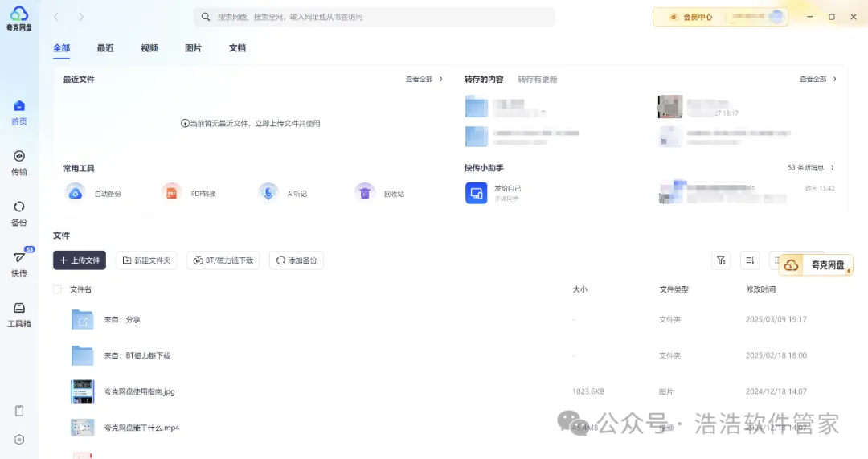The width and height of the screenshot is (868, 459).
Task: Select the 转存有更新 tab
Action: [x=538, y=79]
